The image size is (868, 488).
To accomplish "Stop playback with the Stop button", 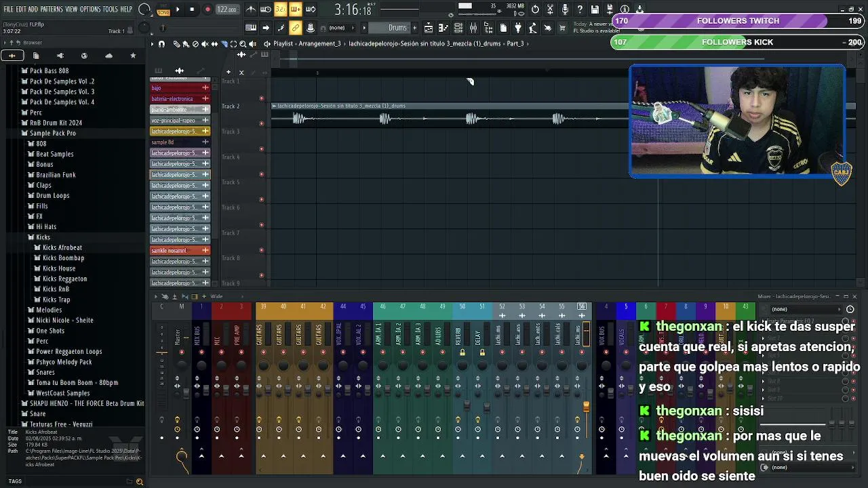I will (x=192, y=9).
